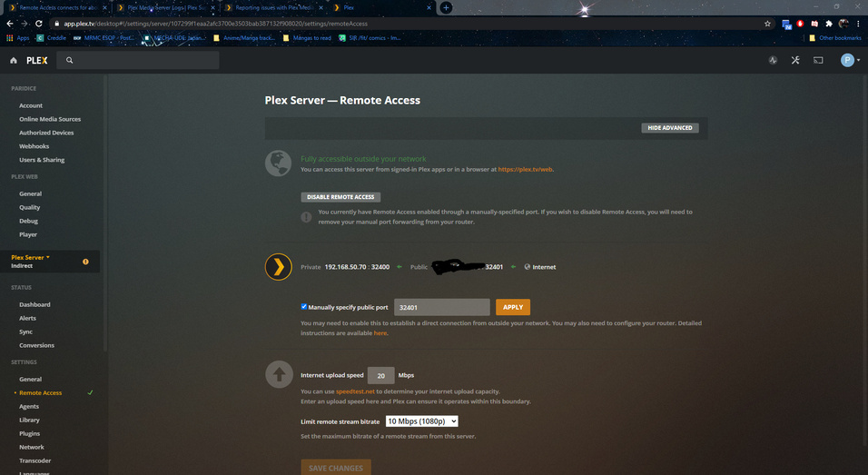Open Authorized Devices in sidebar
The height and width of the screenshot is (475, 868).
tap(46, 133)
